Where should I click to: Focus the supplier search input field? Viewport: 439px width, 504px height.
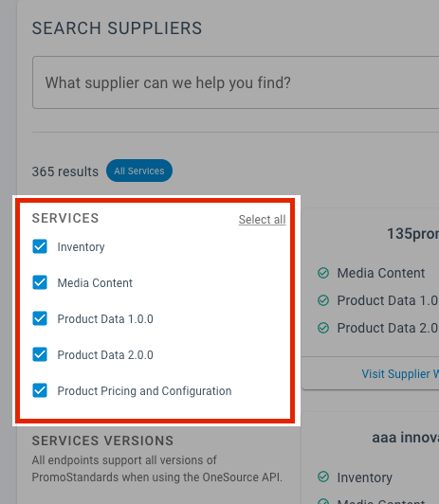235,82
